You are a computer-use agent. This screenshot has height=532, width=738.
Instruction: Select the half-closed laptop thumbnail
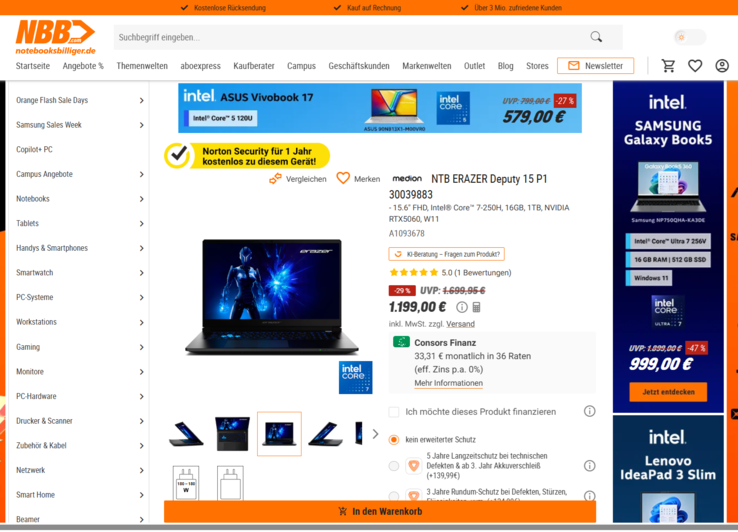[x=326, y=434]
